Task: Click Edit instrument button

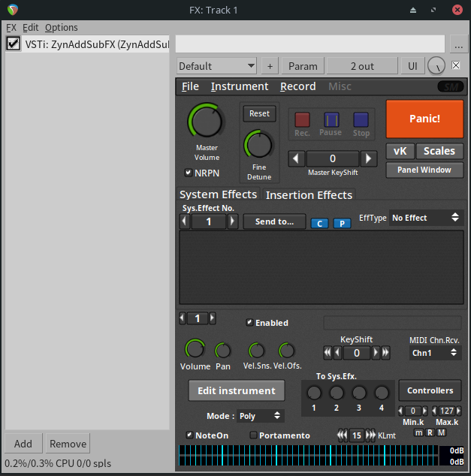Action: [237, 390]
